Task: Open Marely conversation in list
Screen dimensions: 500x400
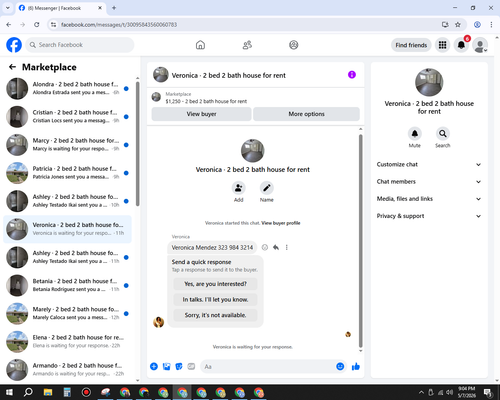Action: 67,313
